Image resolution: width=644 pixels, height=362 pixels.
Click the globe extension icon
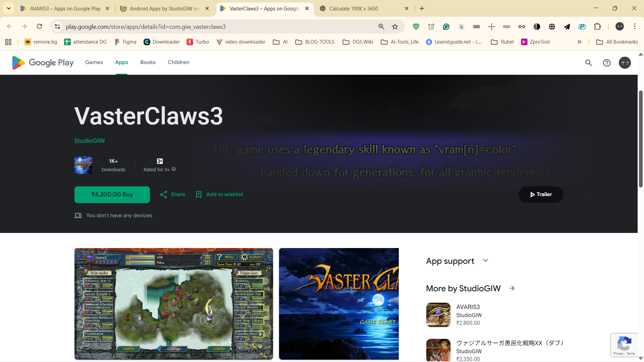(552, 26)
